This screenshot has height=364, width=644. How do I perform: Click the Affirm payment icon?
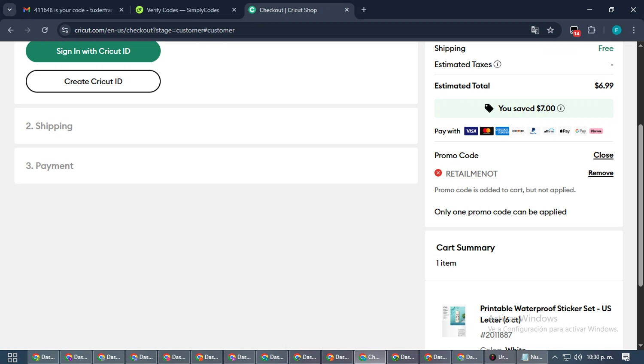click(x=549, y=131)
